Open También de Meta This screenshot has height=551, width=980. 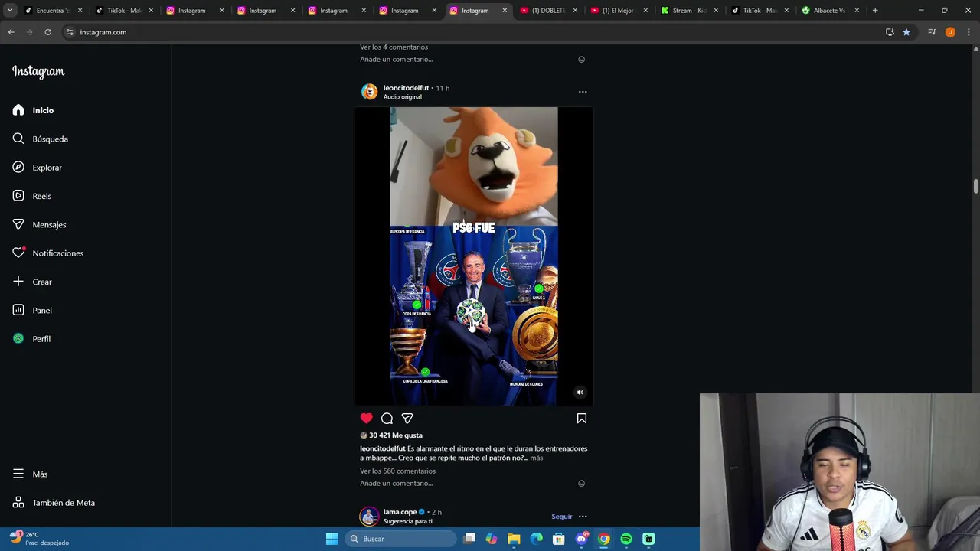(54, 503)
